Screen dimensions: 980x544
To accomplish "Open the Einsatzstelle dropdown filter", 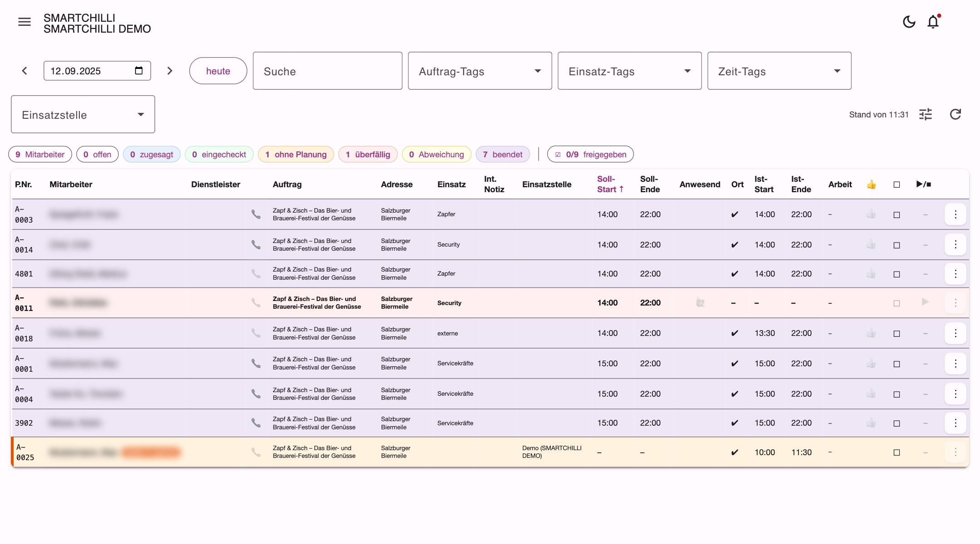I will 83,114.
